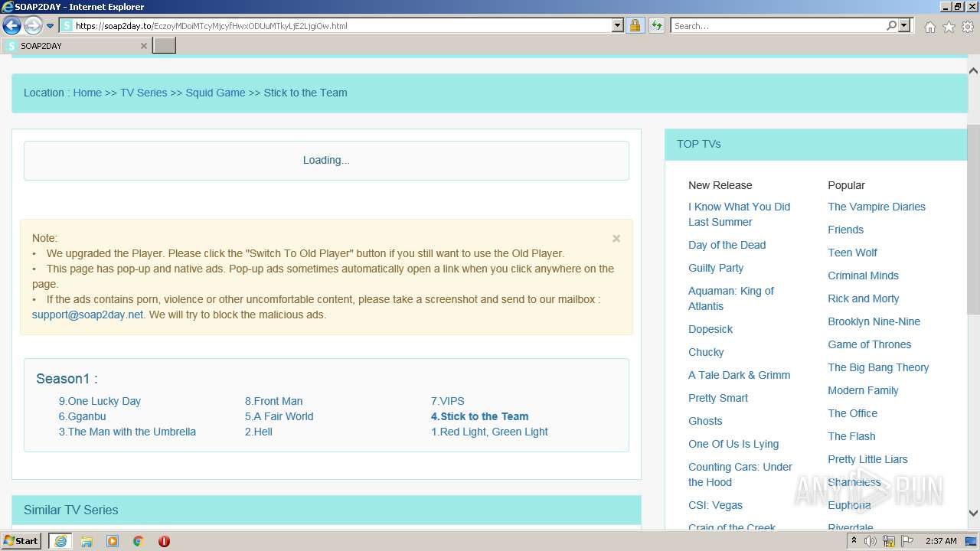
Task: Open Rick and Morty link
Action: pyautogui.click(x=864, y=298)
